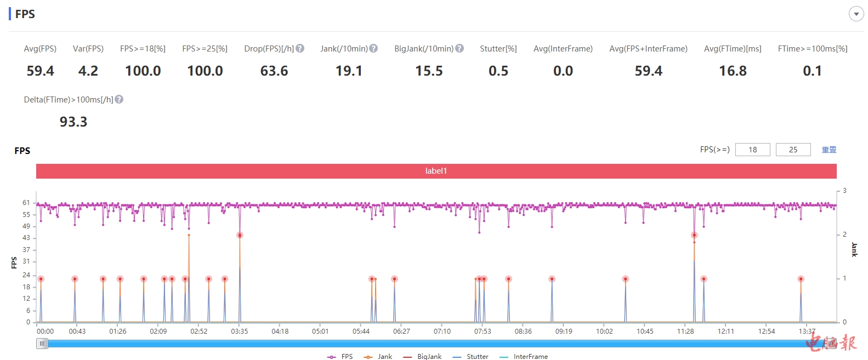Click the blue 重置 reset link
This screenshot has width=868, height=360.
[829, 150]
